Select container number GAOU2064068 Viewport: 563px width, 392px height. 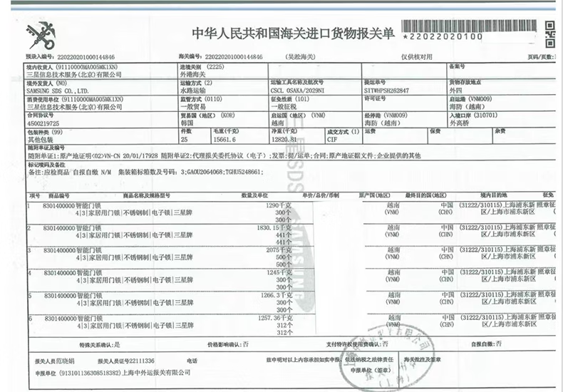[x=205, y=172]
